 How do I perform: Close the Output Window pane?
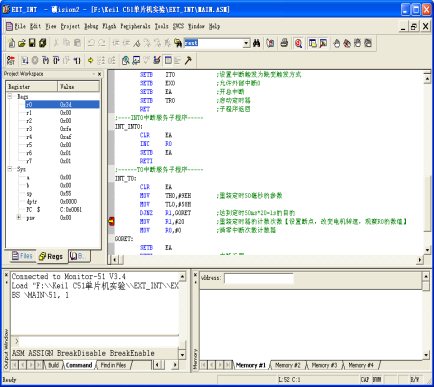[x=6, y=275]
